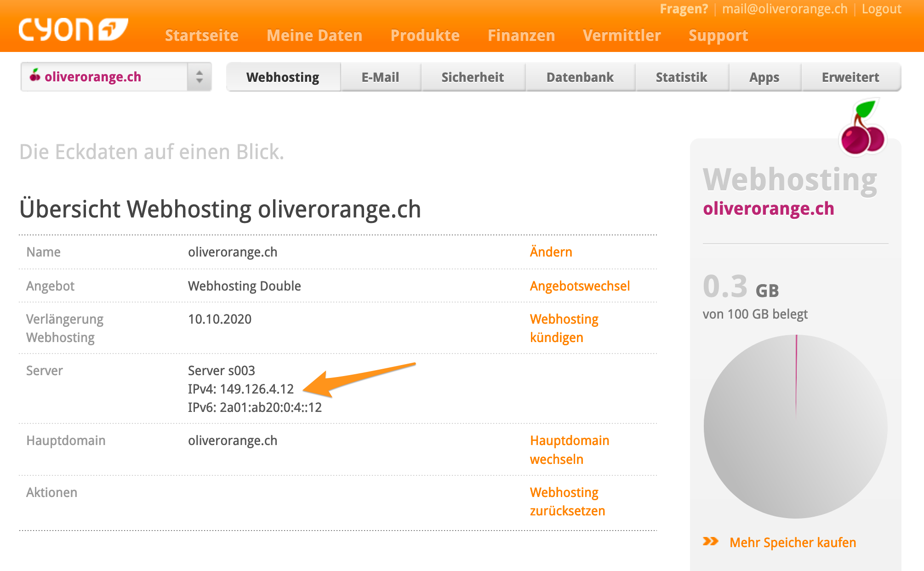This screenshot has width=924, height=571.
Task: Click the Webhosting Double value
Action: click(x=244, y=286)
